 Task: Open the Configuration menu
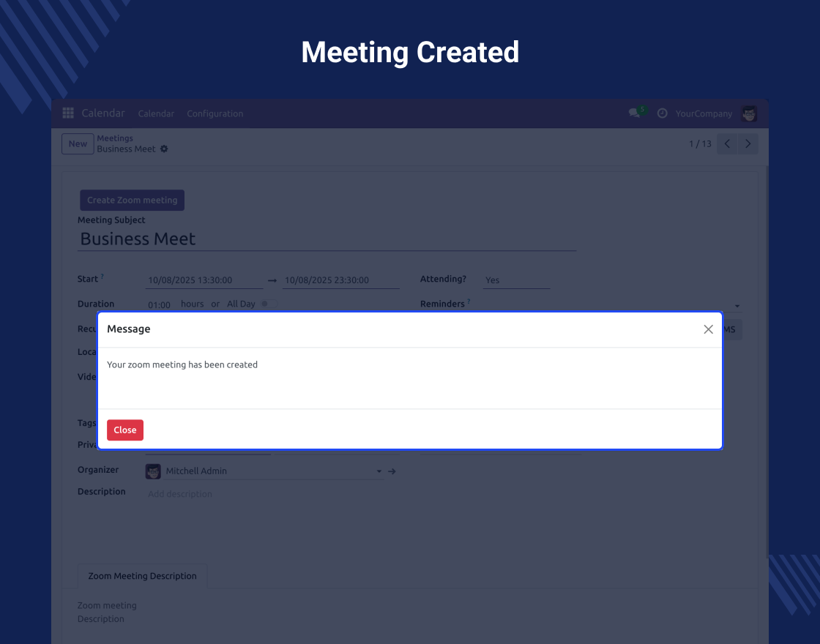215,113
